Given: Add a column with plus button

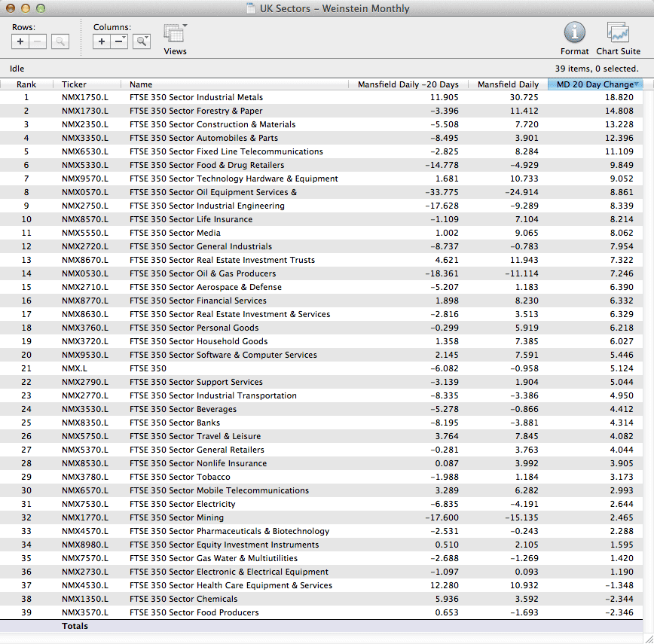Looking at the screenshot, I should (102, 42).
